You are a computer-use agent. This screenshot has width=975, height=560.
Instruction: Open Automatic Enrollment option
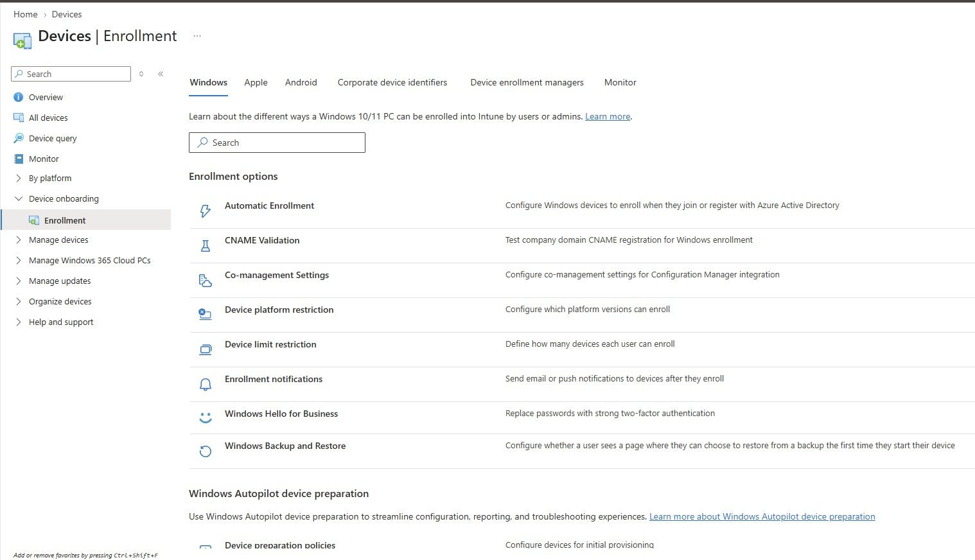click(x=269, y=206)
